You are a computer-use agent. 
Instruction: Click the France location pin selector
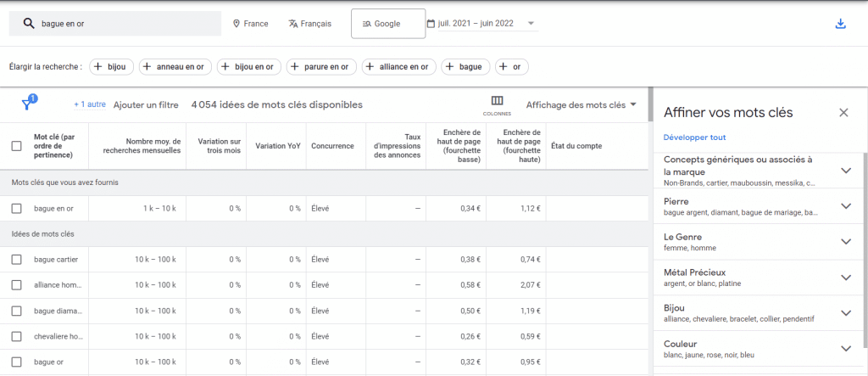coord(250,24)
